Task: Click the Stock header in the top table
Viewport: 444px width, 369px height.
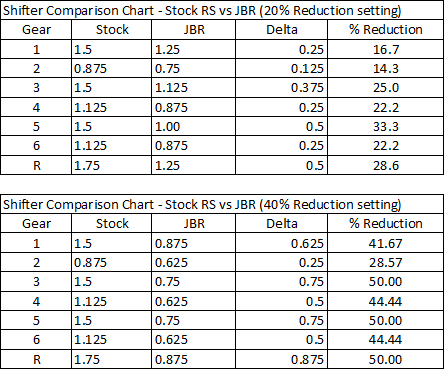Action: [x=111, y=30]
